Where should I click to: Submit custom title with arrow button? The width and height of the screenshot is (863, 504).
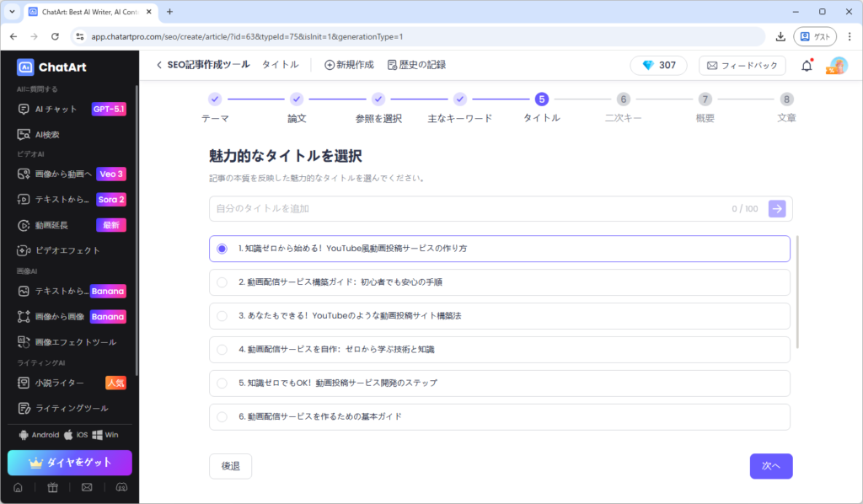point(776,209)
